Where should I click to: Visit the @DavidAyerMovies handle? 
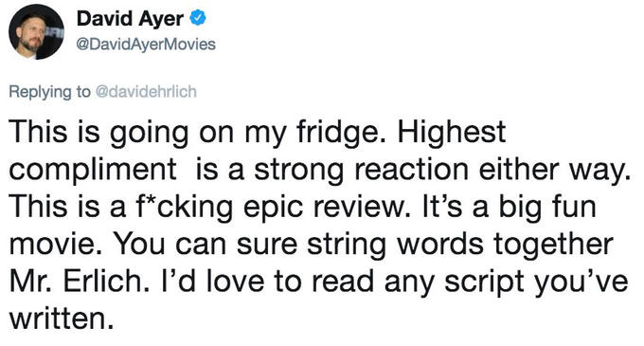point(146,44)
